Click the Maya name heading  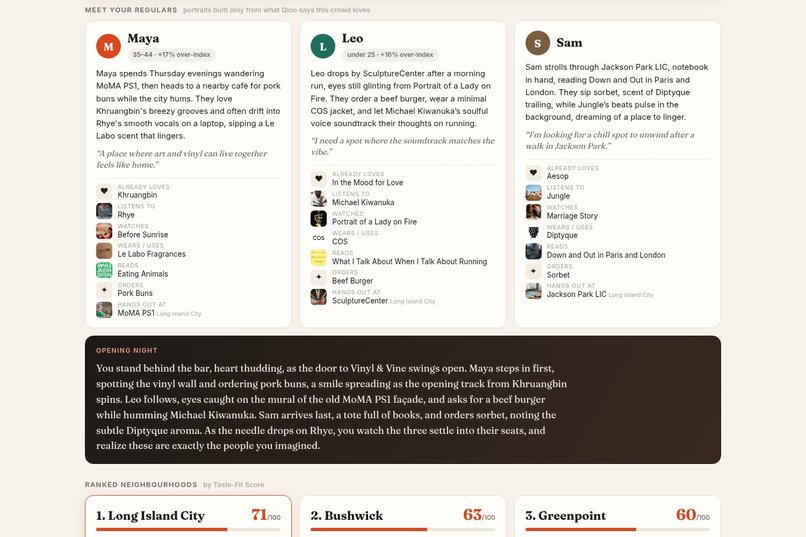click(x=143, y=39)
